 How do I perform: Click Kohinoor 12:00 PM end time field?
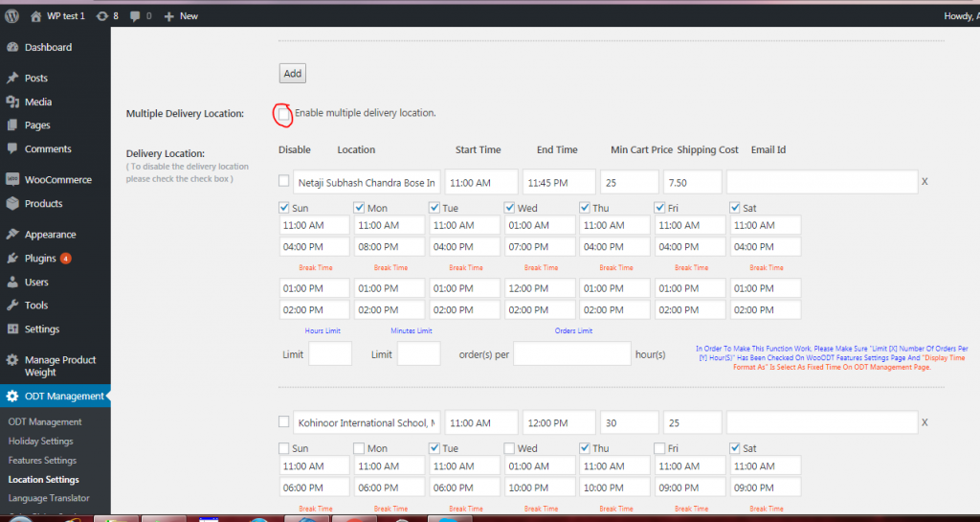[559, 422]
